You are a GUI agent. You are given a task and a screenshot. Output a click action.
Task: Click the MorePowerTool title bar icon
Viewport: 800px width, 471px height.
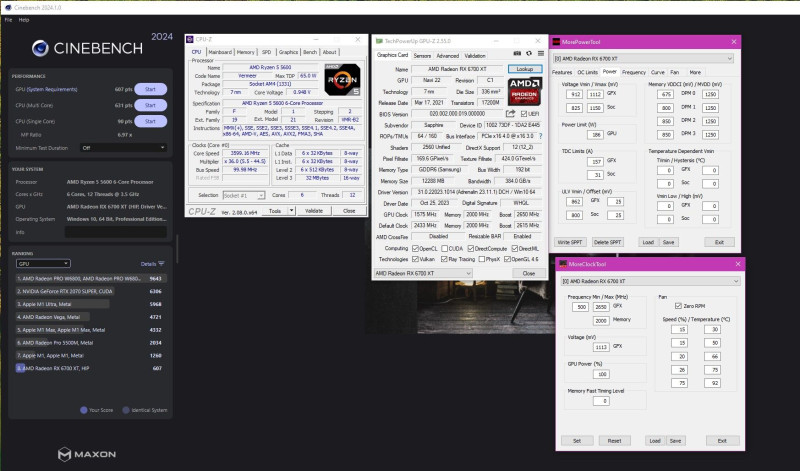pos(556,42)
